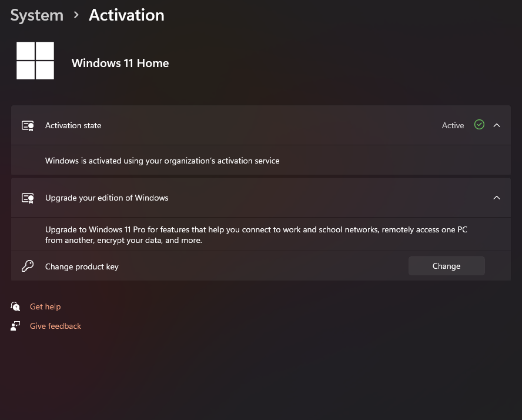
Task: Click the Windows 11 Home edition title
Action: [x=120, y=63]
